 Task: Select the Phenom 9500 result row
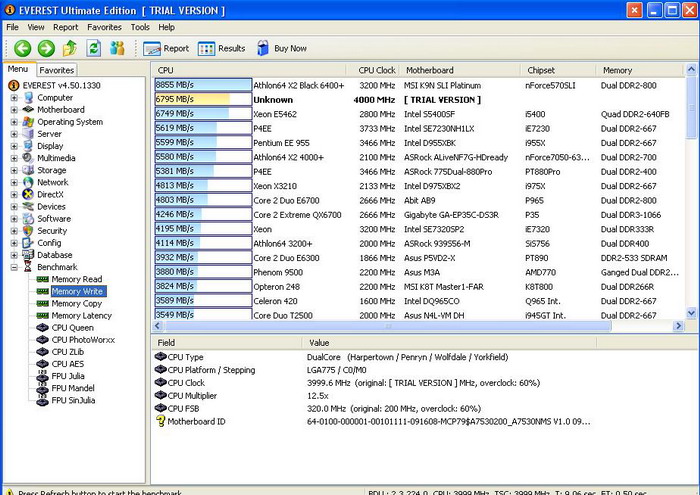419,272
